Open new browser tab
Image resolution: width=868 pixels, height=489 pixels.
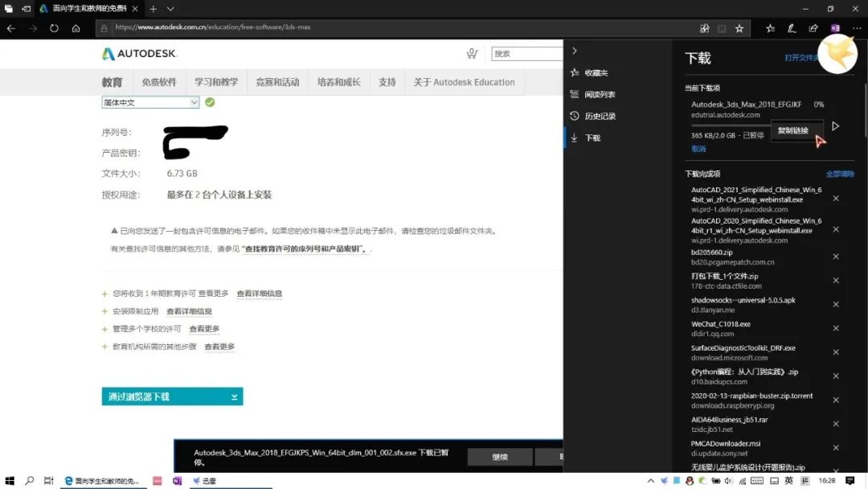pos(153,9)
